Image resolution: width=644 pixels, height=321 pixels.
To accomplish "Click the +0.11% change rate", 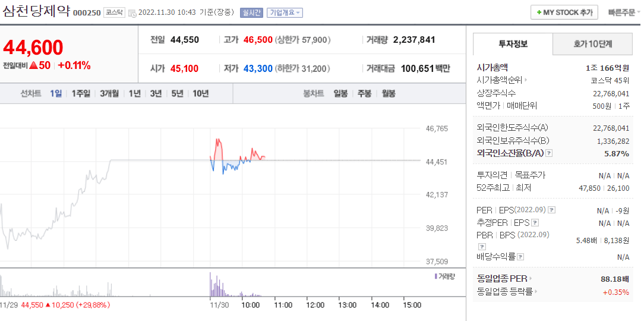I will click(74, 65).
